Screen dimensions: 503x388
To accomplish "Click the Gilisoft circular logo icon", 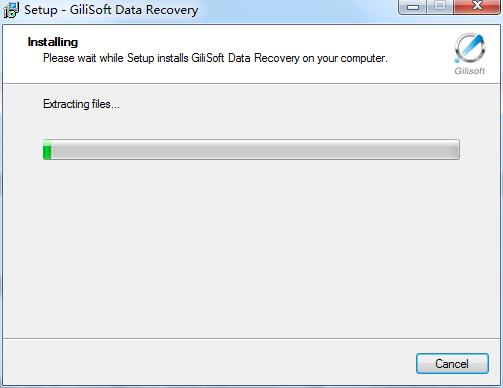I will tap(470, 48).
